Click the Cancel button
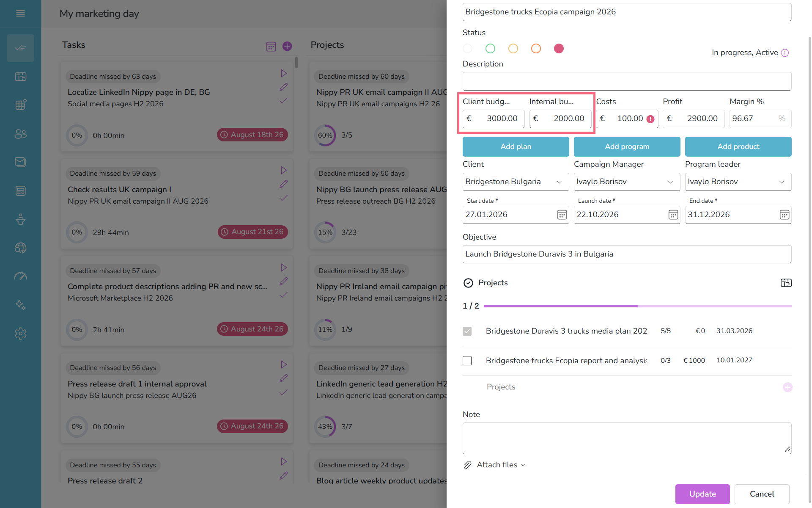Image resolution: width=812 pixels, height=508 pixels. pyautogui.click(x=762, y=494)
